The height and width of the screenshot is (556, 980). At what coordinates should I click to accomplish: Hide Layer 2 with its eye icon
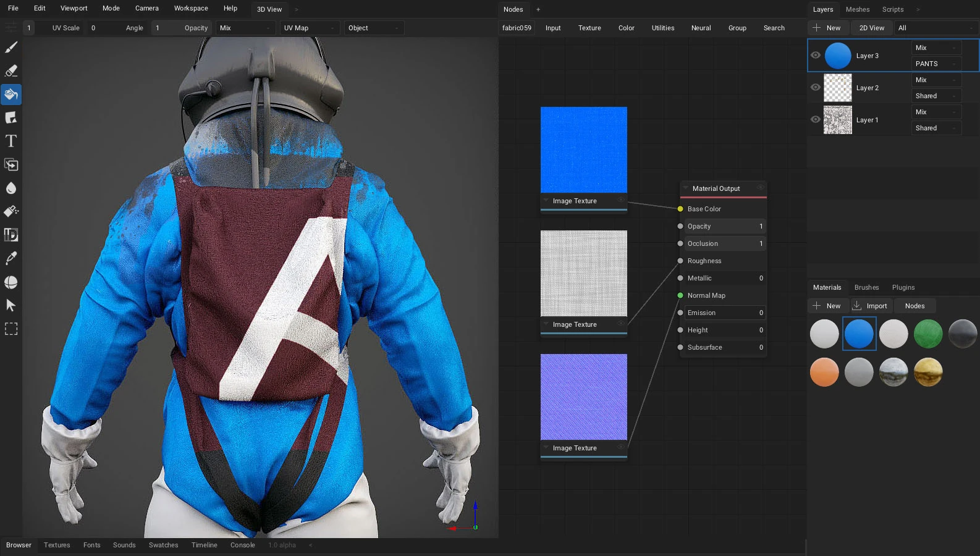pyautogui.click(x=816, y=87)
